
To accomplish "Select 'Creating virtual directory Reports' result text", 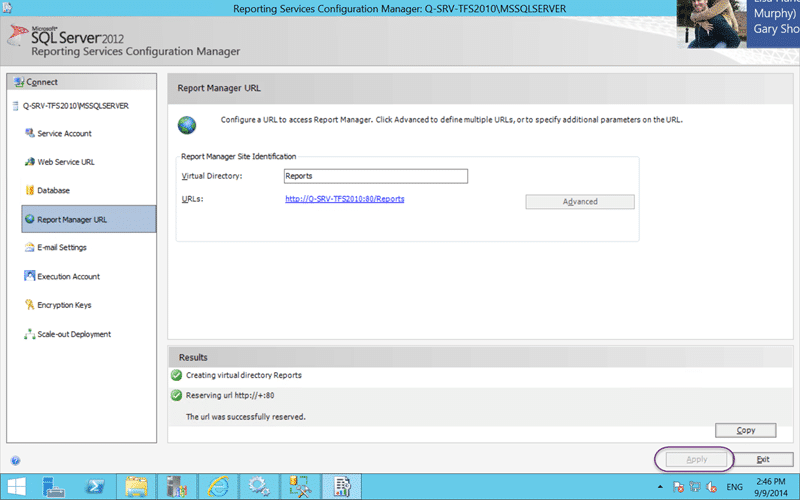I will click(244, 375).
